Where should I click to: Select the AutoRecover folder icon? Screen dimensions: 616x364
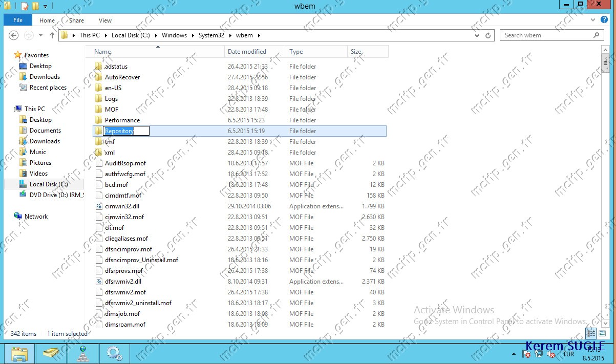pos(99,77)
